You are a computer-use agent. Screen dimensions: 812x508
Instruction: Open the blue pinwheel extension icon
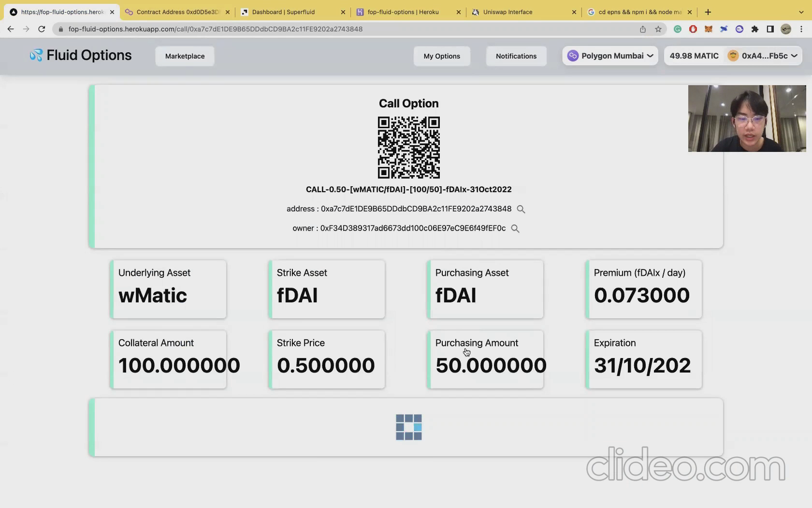724,29
